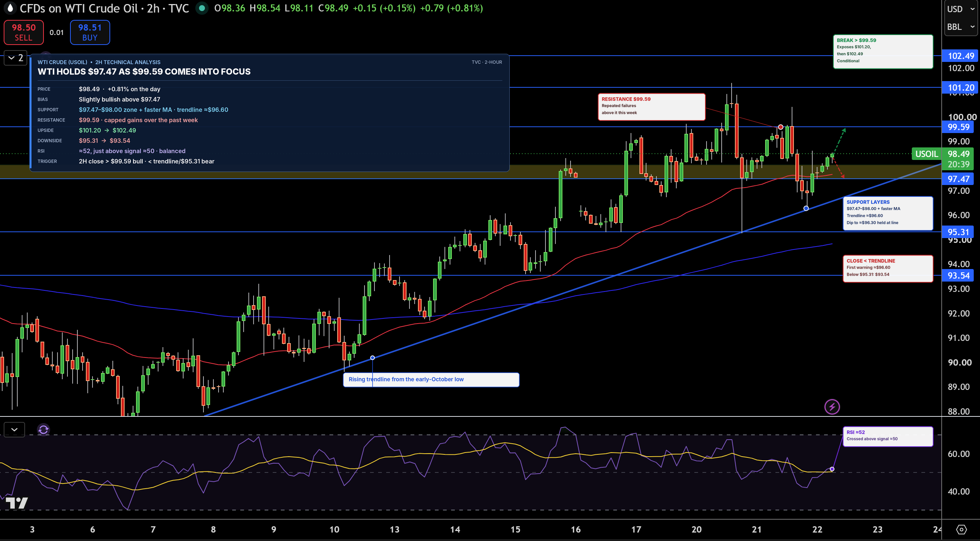Click the +0.79 (+0.81%) daily change

coord(451,8)
